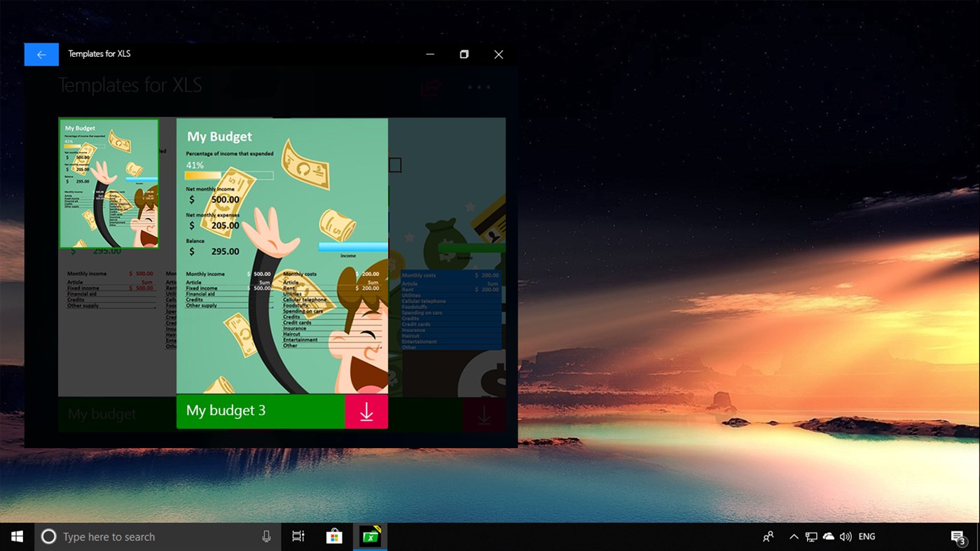
Task: Open Microsoft Store from the taskbar
Action: (333, 536)
